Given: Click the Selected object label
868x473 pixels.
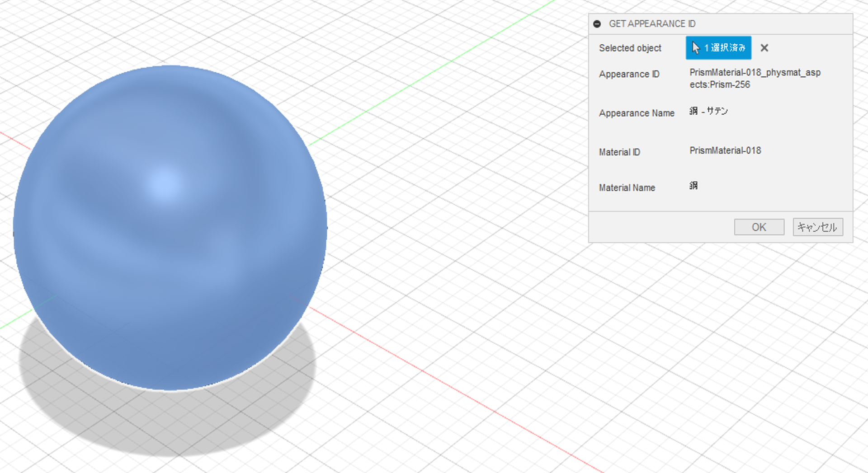Looking at the screenshot, I should tap(630, 48).
